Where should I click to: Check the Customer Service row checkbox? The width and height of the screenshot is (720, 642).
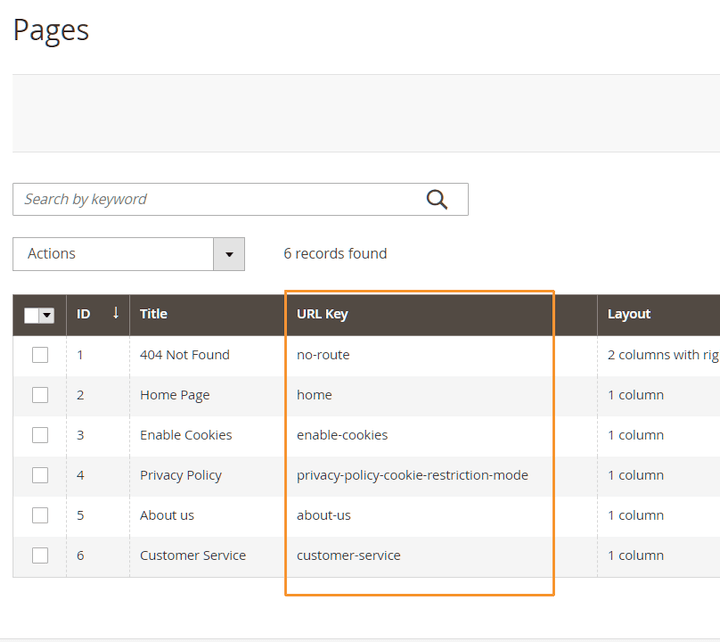coord(40,556)
